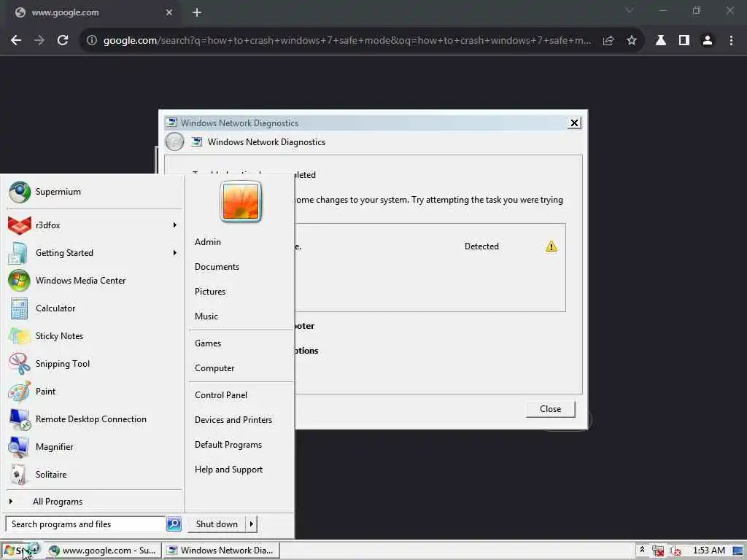
Task: Click Show desktop icon at taskbar end
Action: tap(739, 551)
